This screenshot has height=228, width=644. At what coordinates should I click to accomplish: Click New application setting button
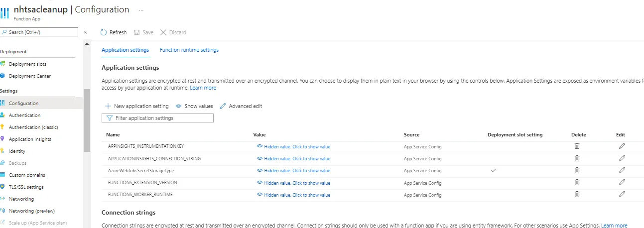(x=137, y=106)
